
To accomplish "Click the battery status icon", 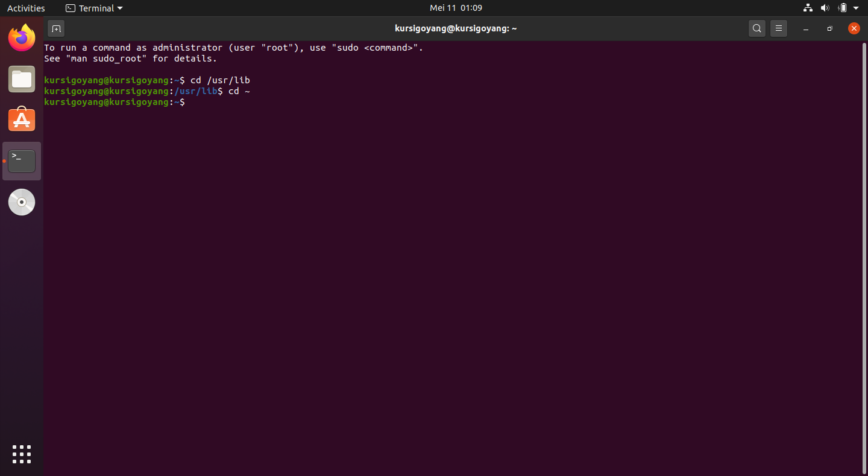I will (x=843, y=8).
